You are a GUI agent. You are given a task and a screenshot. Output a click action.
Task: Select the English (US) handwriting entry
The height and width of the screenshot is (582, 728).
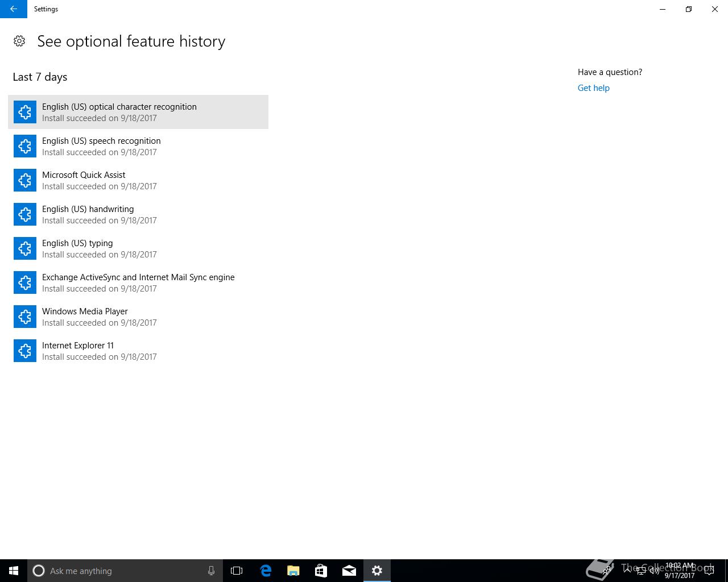point(138,214)
